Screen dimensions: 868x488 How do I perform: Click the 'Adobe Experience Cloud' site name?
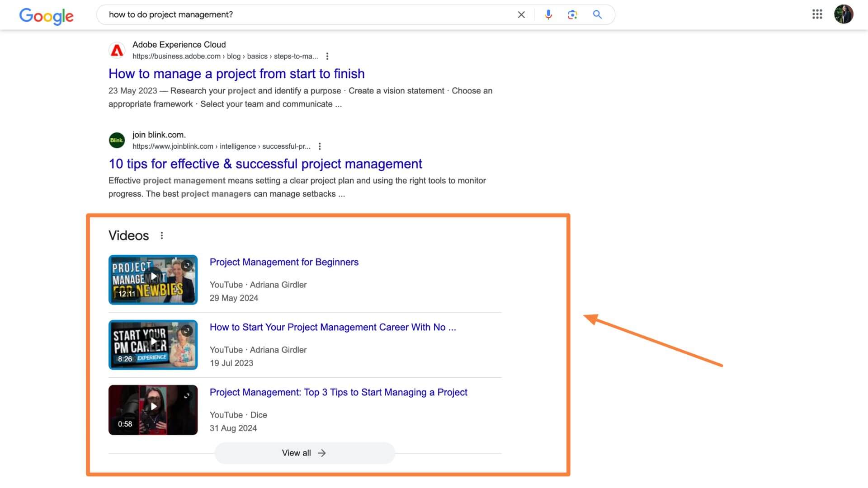179,45
